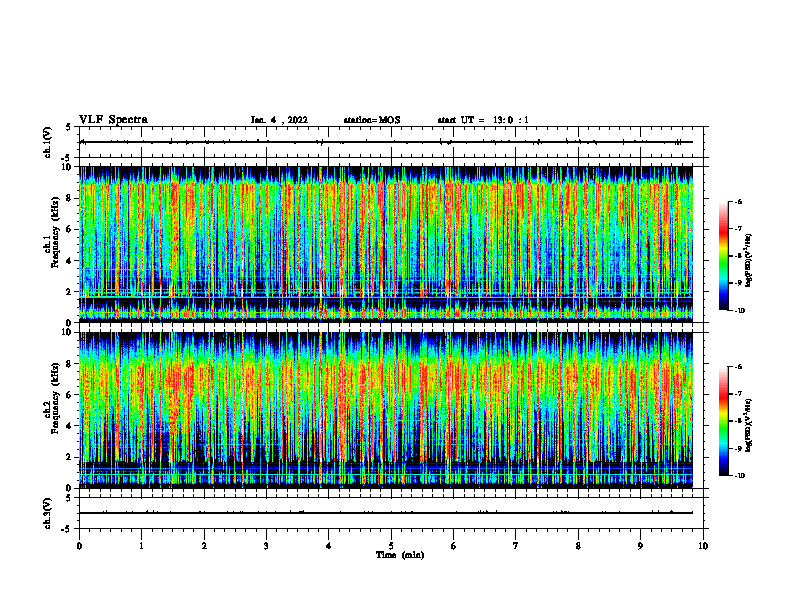The image size is (792, 612).
Task: Click the ch.1 spectrogram colour bar
Action: [723, 256]
